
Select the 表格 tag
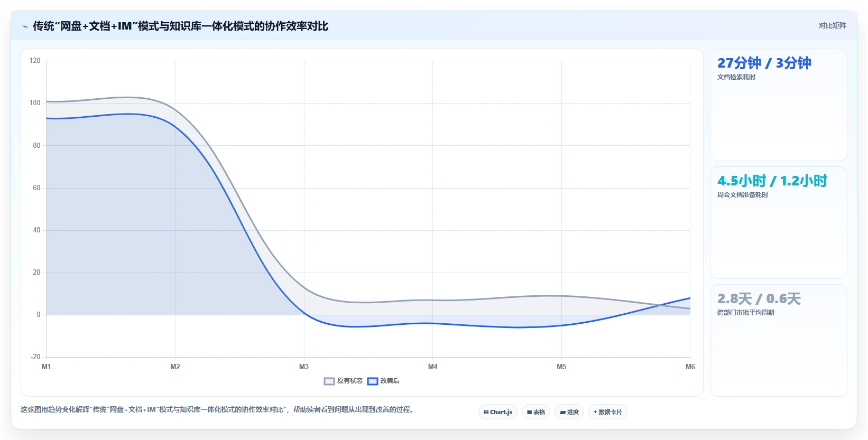pos(536,412)
